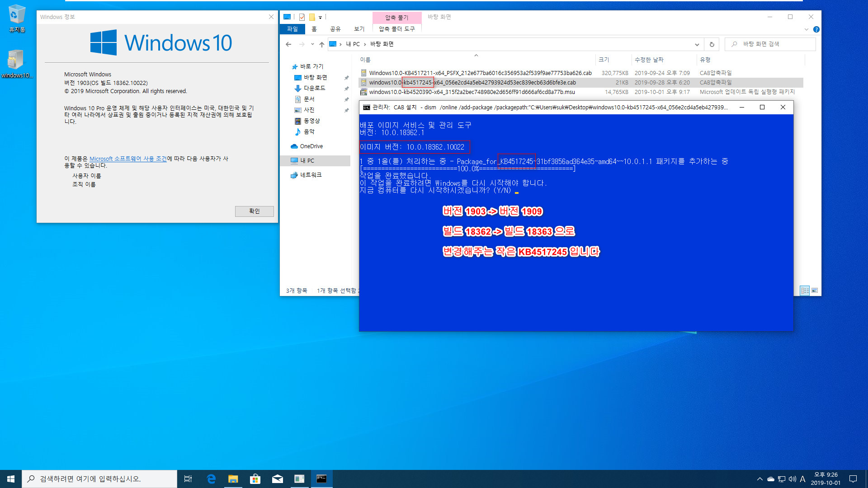The image size is (868, 488).
Task: Open the windows10 desktop file icon
Action: 17,64
